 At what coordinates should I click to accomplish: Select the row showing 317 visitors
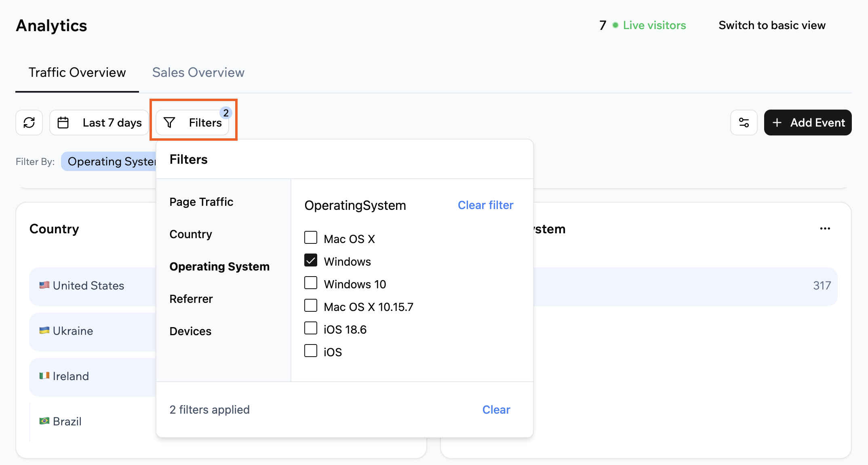click(687, 286)
